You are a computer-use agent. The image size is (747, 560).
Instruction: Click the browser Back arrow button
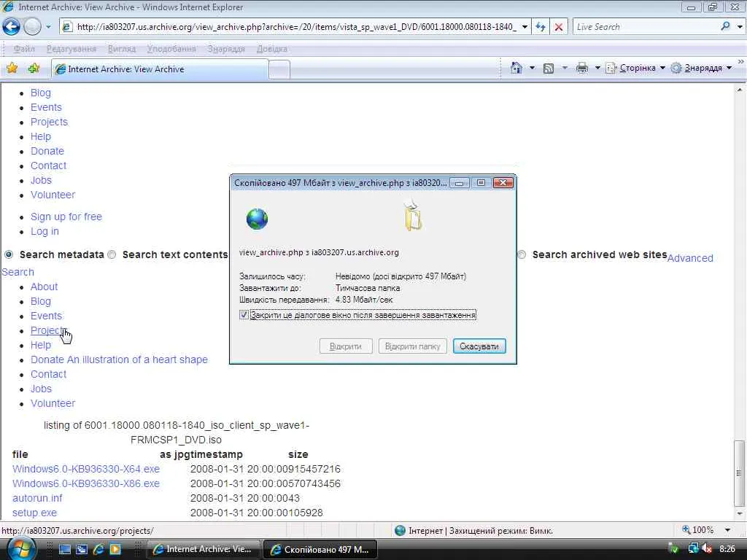12,27
